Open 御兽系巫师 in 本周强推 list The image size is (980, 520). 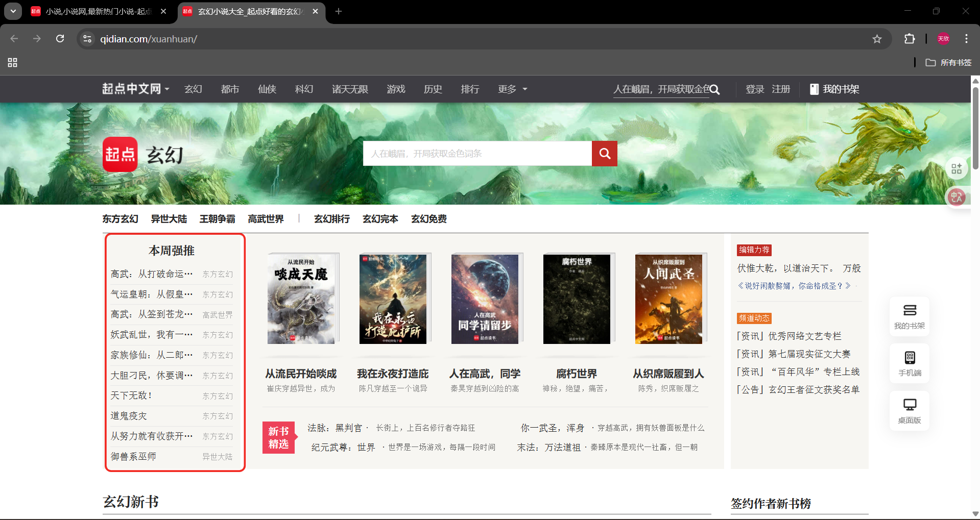coord(133,457)
